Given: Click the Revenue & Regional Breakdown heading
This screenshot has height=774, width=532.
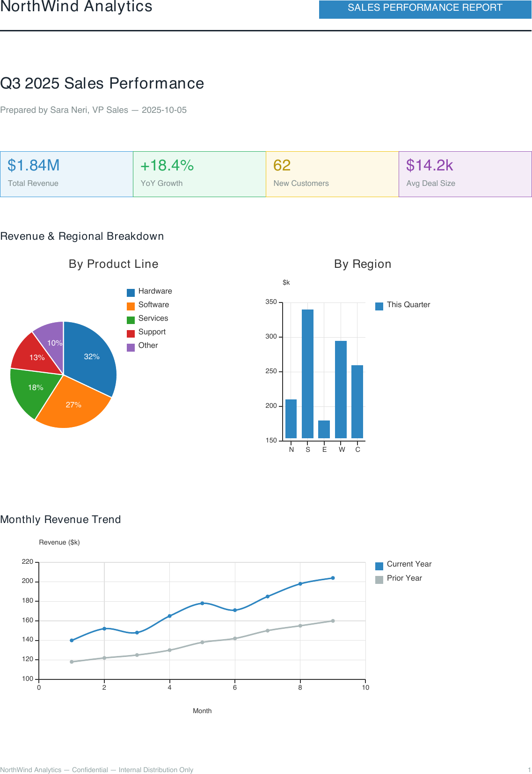Looking at the screenshot, I should tap(82, 236).
